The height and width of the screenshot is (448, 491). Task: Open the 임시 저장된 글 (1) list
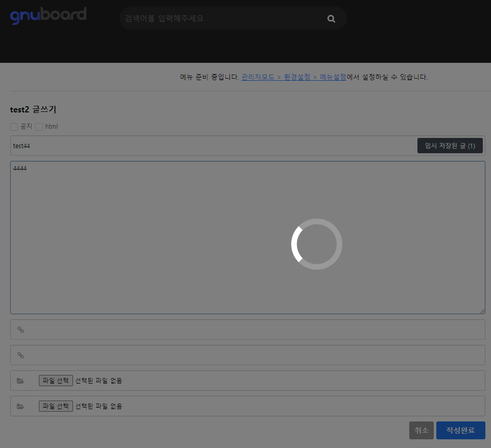(450, 146)
